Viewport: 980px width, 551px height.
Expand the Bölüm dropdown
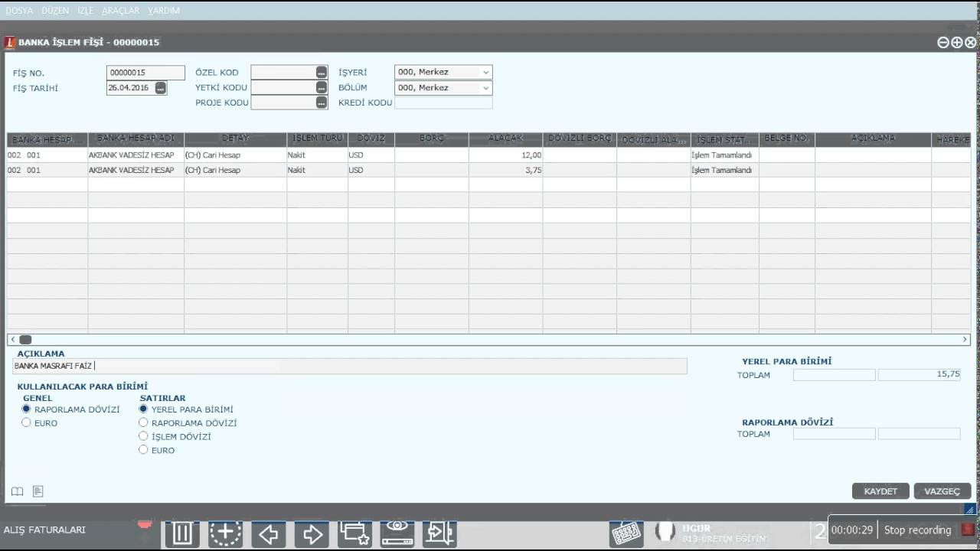click(485, 87)
